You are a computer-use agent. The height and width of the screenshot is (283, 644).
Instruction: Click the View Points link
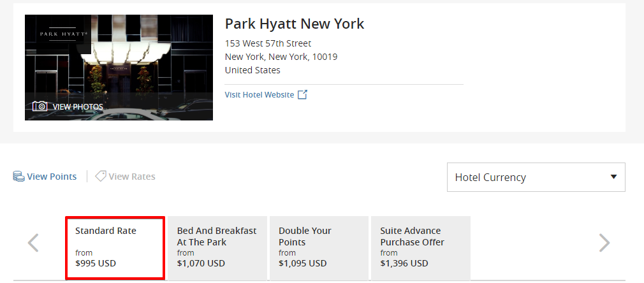pyautogui.click(x=52, y=177)
